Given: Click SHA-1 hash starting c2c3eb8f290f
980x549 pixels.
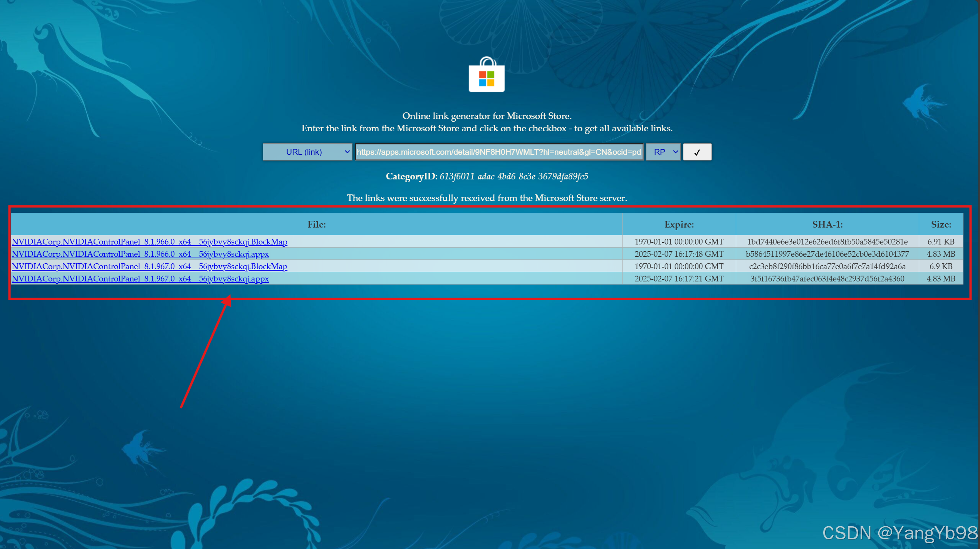Looking at the screenshot, I should pos(827,266).
